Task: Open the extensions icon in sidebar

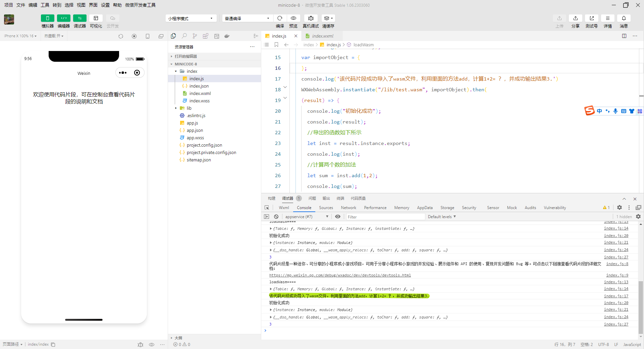Action: (206, 36)
